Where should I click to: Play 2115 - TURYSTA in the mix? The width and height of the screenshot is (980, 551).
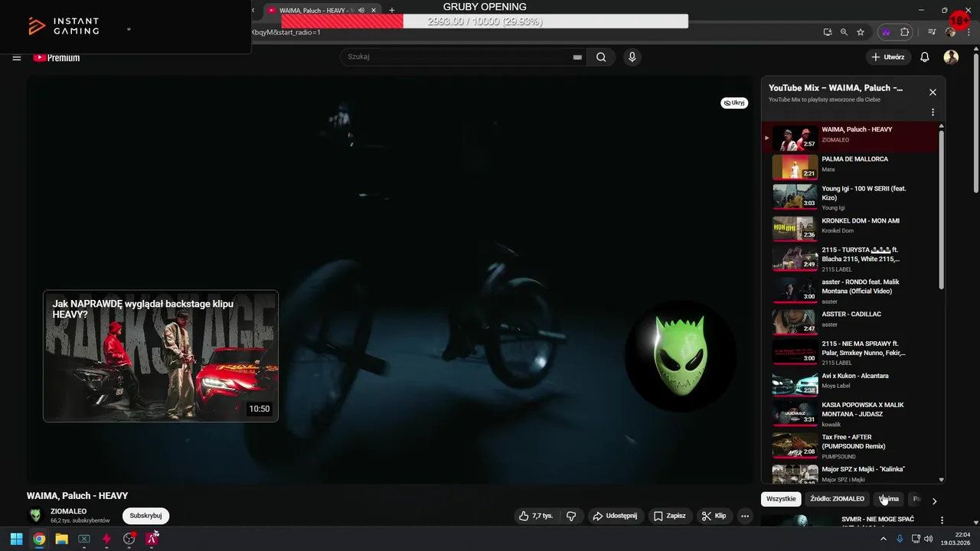point(850,259)
